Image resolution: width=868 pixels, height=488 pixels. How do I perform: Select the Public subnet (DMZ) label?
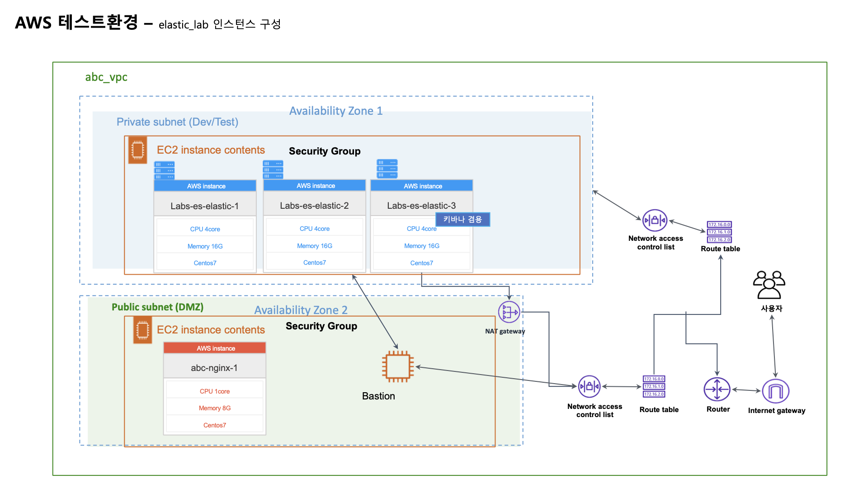click(x=157, y=307)
